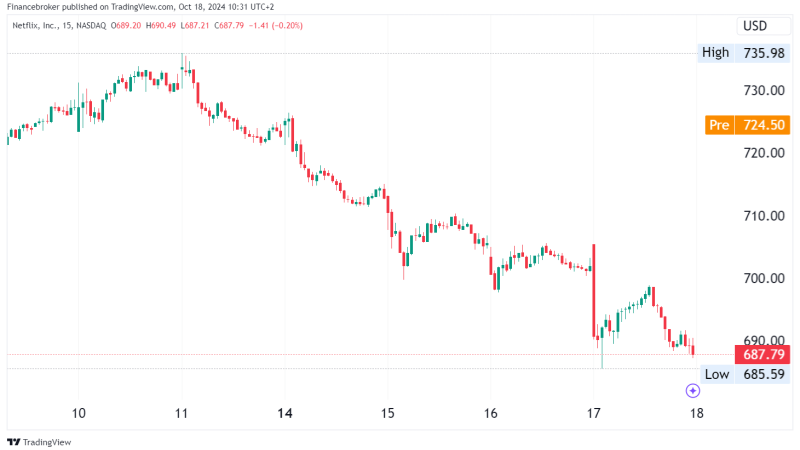Click the 700.00 price scale level

click(764, 279)
